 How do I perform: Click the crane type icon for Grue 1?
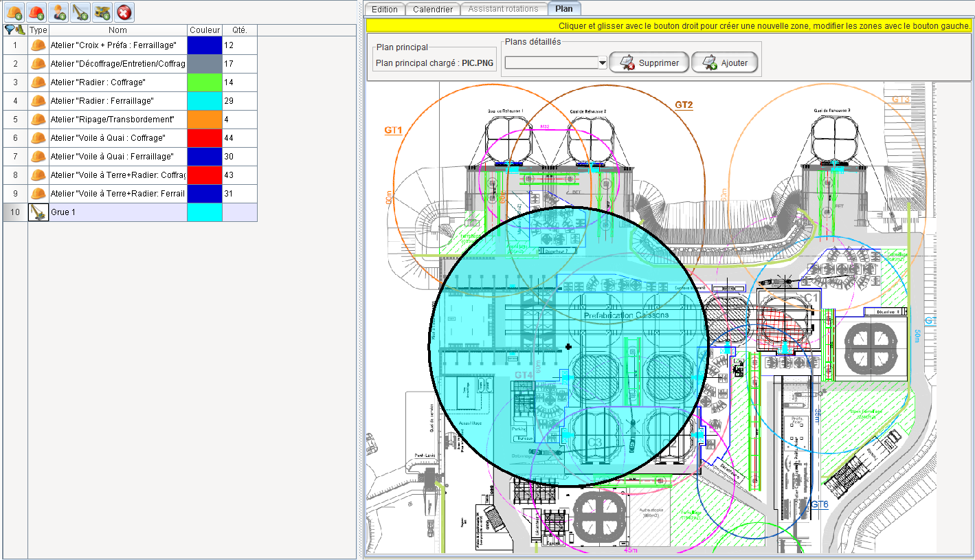point(38,212)
